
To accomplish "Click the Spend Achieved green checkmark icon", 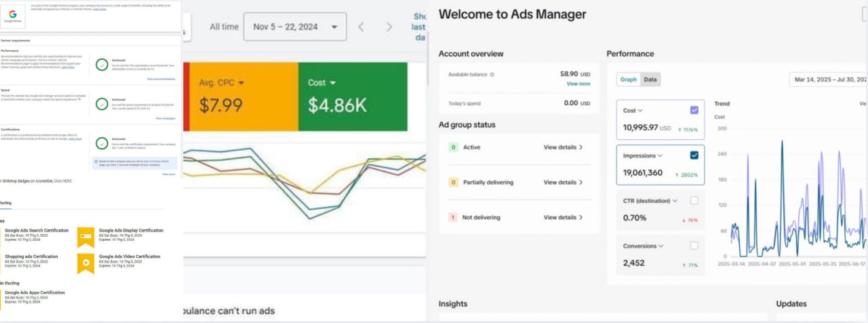I will (102, 104).
